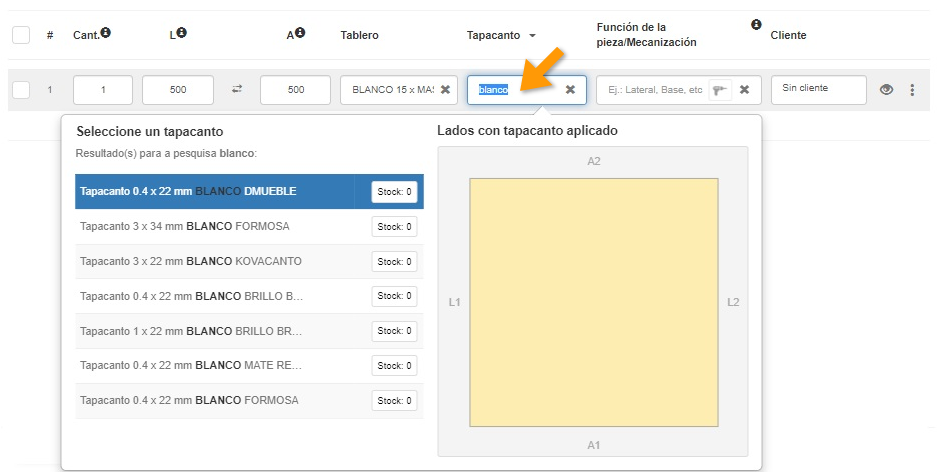The height and width of the screenshot is (472, 946).
Task: Click Stock: 0 button on KOVACANTO row
Action: (x=395, y=262)
